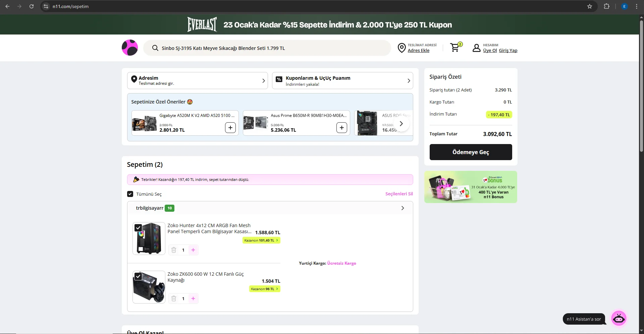Click the 1.504 TL power supply price

tap(271, 281)
